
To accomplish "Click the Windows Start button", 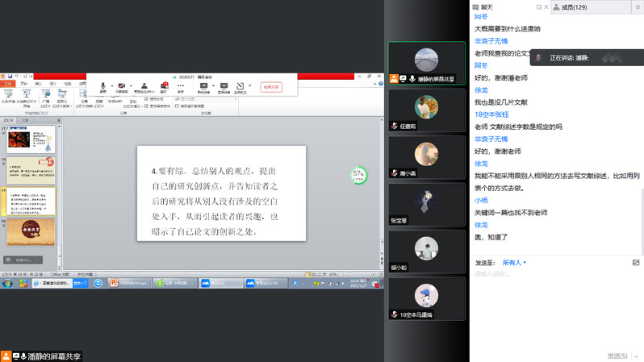I will (6, 283).
